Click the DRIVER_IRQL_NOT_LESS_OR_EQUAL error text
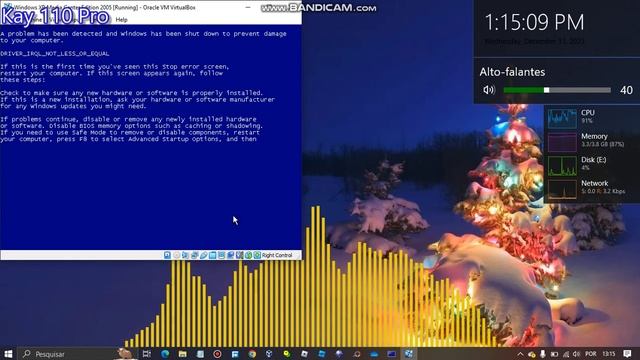Image resolution: width=640 pixels, height=360 pixels. [x=55, y=53]
